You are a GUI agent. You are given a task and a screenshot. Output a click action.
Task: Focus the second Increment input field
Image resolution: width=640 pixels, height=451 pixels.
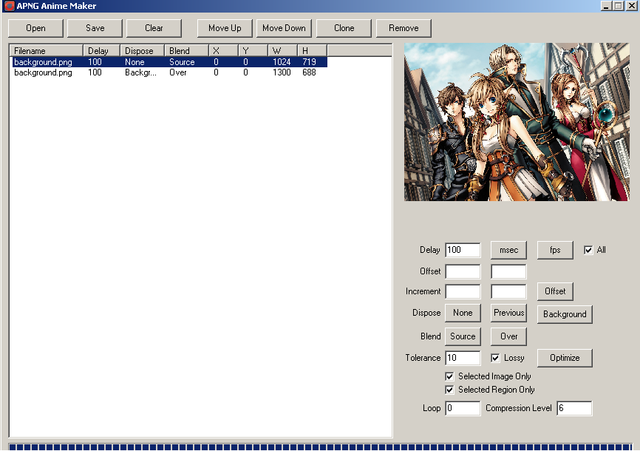point(509,291)
